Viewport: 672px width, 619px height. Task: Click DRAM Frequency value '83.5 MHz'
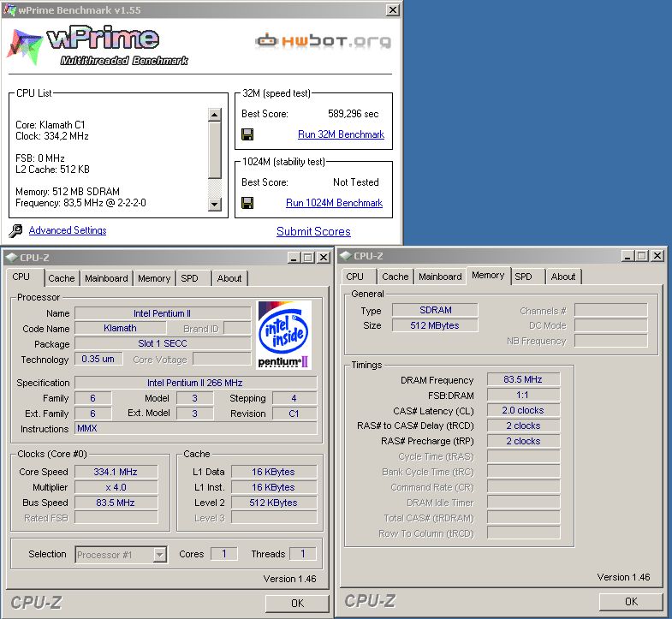click(x=523, y=379)
